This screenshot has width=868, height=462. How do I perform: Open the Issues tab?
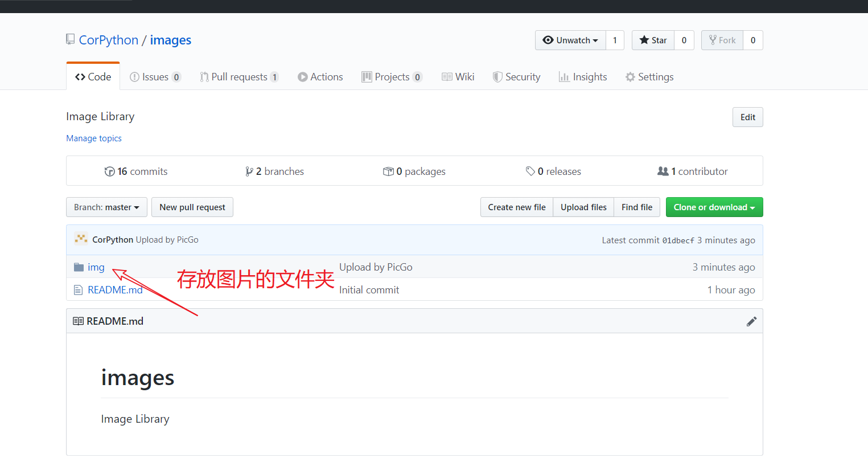click(x=155, y=77)
